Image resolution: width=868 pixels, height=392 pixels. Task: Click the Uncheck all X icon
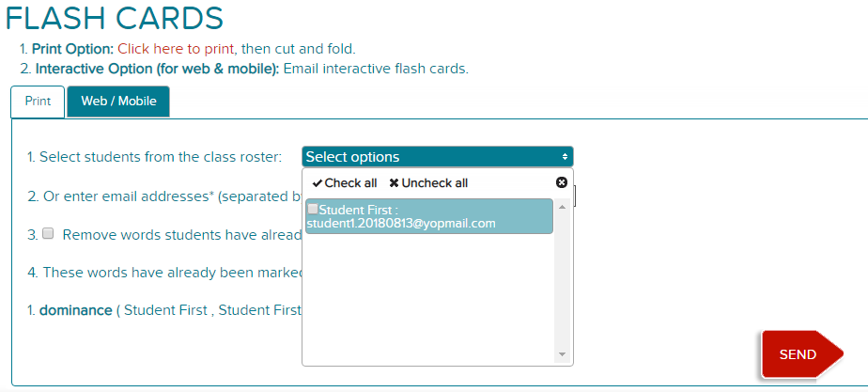[x=395, y=183]
